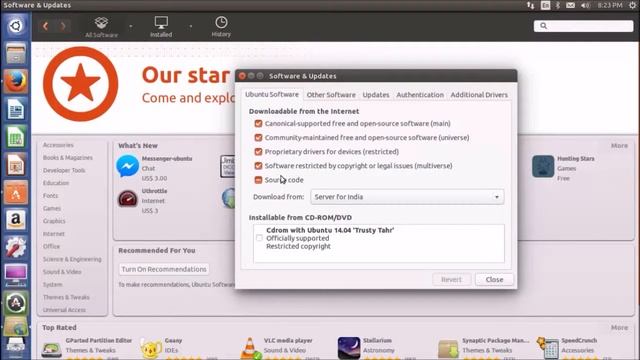
Task: Launch Firefox from the dock
Action: point(16,81)
